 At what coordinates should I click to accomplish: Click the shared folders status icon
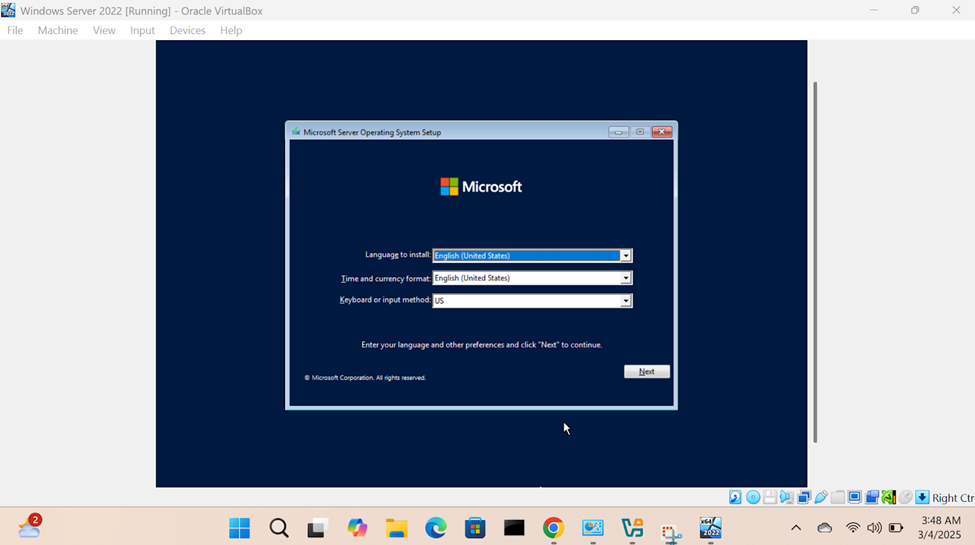tap(838, 497)
